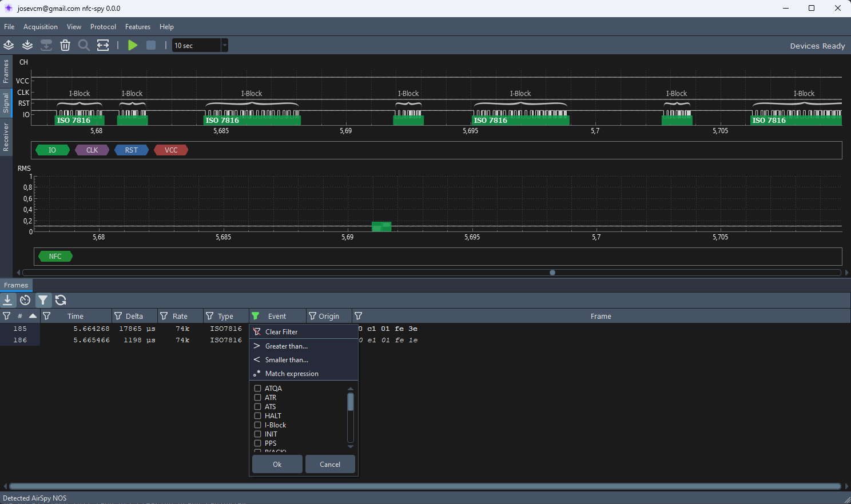Image resolution: width=851 pixels, height=504 pixels.
Task: Click the magnifier zoom icon
Action: click(x=84, y=45)
